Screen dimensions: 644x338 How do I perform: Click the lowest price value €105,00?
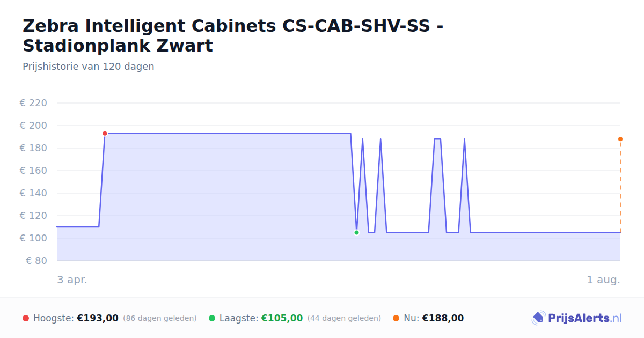282,318
